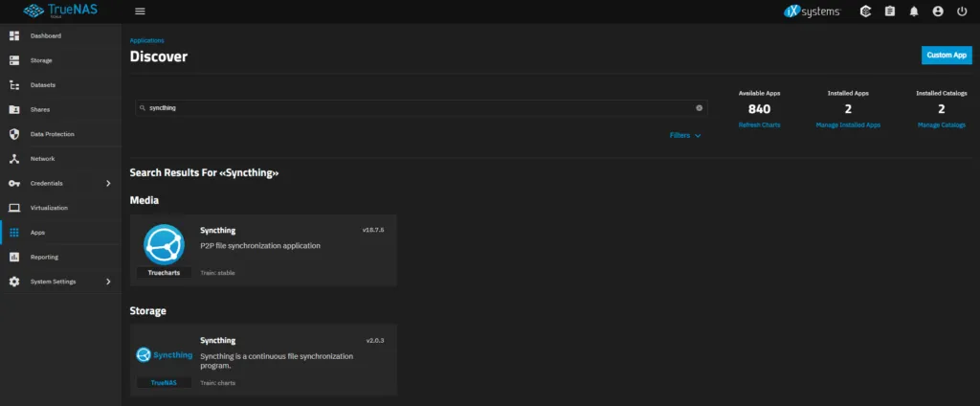
Task: Click 'Train: stable' text
Action: pos(217,273)
